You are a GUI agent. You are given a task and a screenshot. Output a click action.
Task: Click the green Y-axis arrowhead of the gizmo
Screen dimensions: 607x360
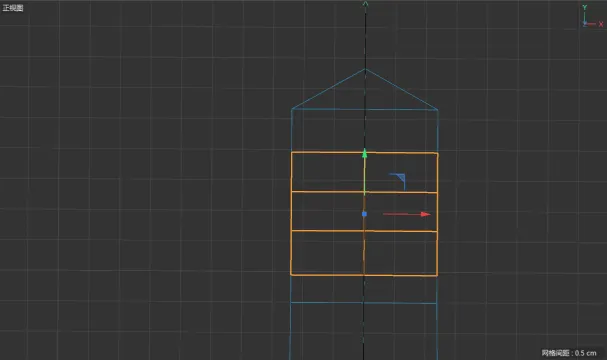pyautogui.click(x=364, y=153)
